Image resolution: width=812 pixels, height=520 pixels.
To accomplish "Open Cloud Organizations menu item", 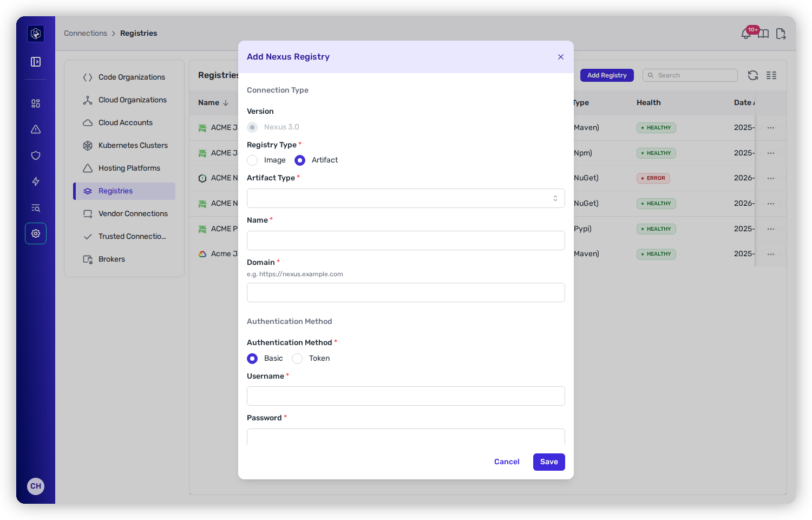I will pos(124,100).
